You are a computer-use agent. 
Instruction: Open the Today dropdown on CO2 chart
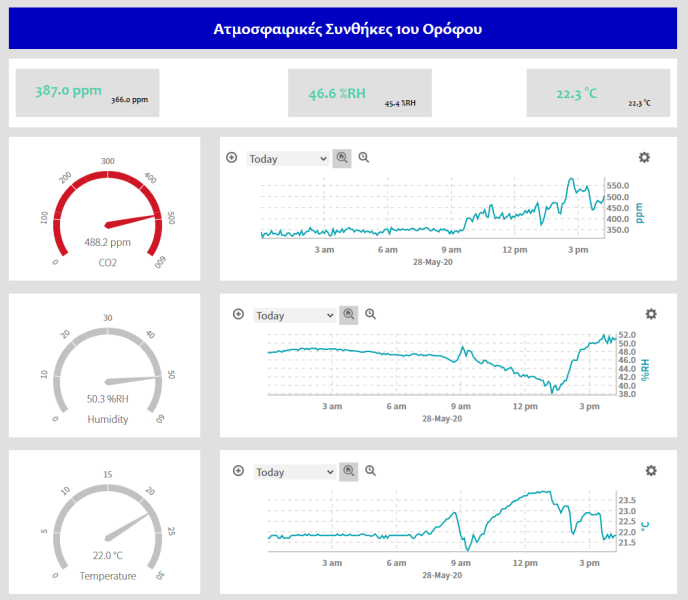click(x=288, y=159)
